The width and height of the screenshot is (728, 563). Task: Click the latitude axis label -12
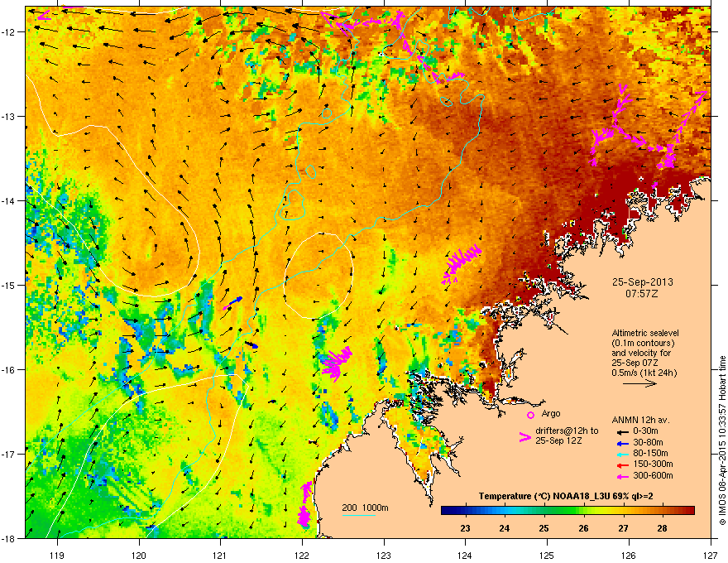tap(9, 31)
